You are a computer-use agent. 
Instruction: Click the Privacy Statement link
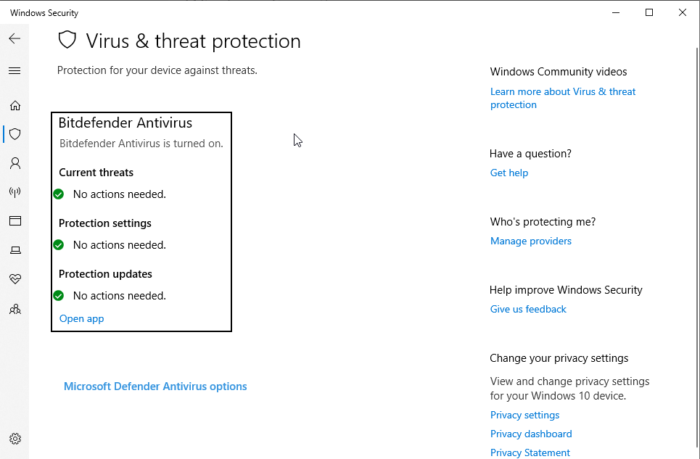[x=530, y=453]
